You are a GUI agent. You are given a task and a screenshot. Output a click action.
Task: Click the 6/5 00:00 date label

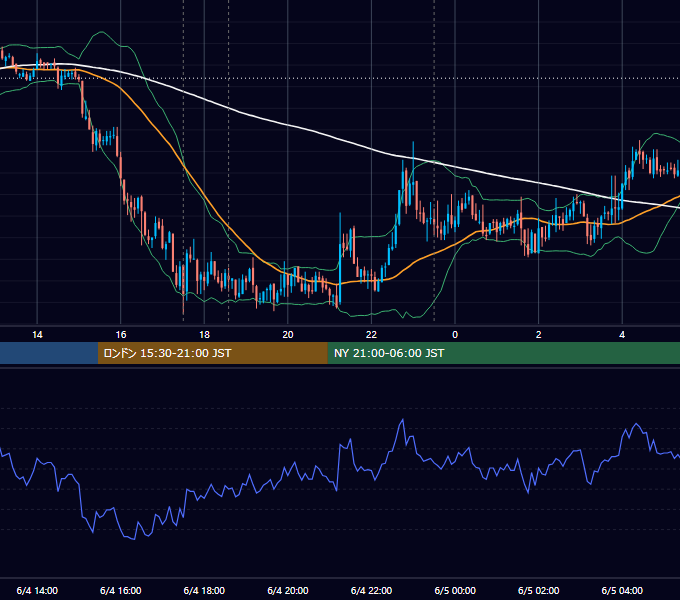(x=455, y=590)
